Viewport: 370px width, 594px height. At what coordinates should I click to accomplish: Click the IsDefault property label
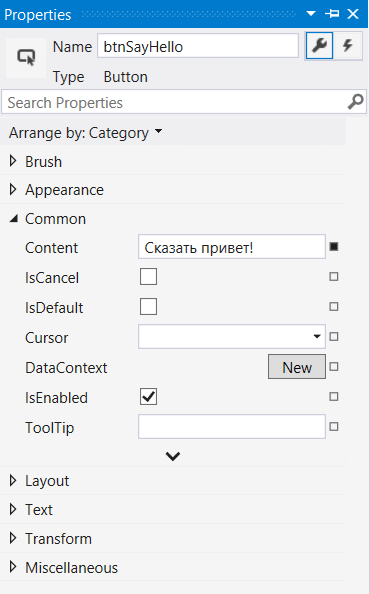coord(54,308)
